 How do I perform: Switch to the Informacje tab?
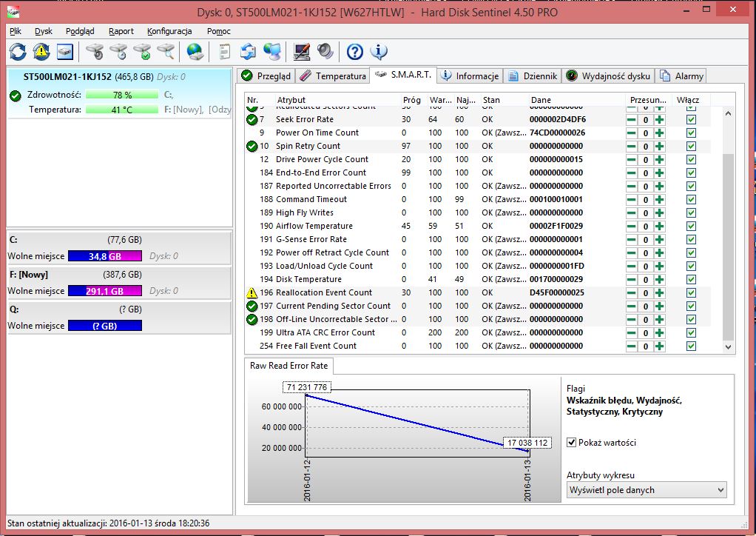[470, 76]
